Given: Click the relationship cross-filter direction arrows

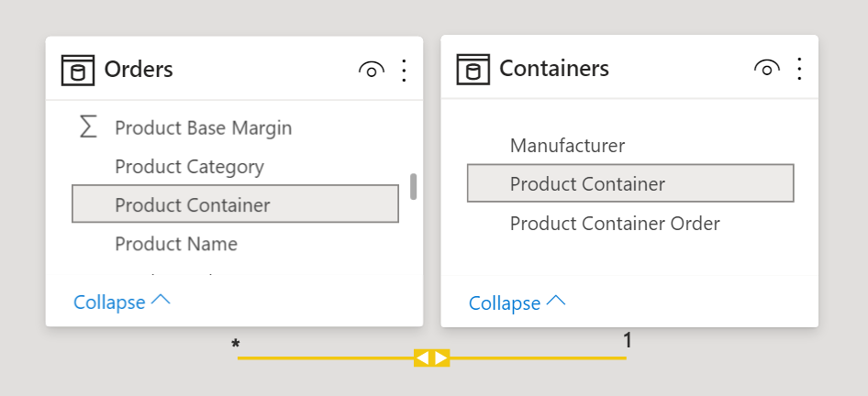Looking at the screenshot, I should point(432,357).
